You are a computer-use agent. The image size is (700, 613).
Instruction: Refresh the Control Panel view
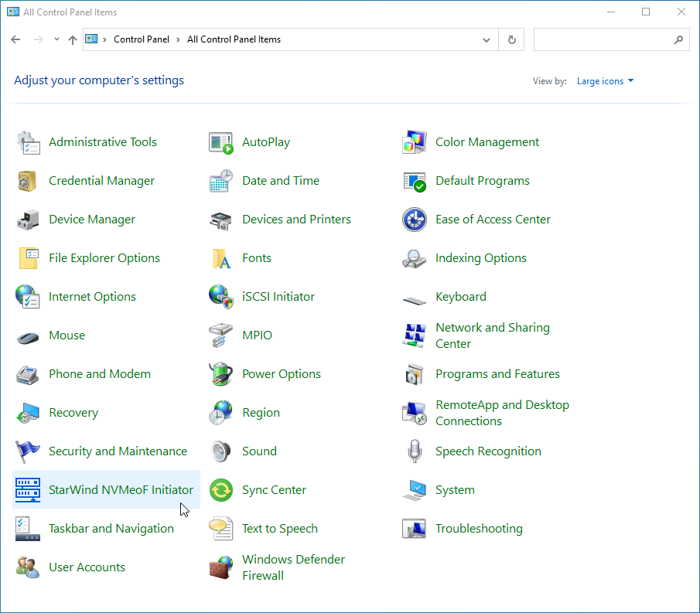click(x=511, y=39)
